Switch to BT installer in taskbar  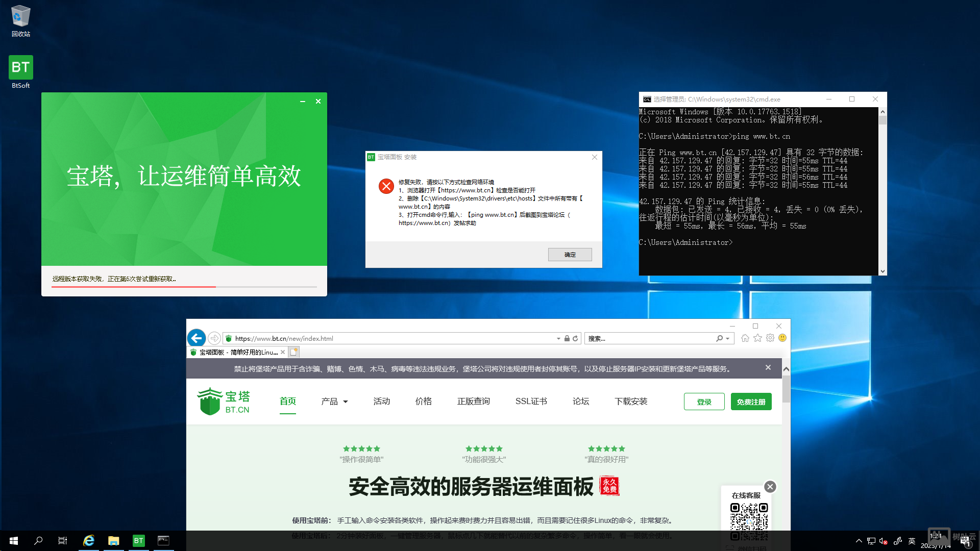tap(138, 541)
